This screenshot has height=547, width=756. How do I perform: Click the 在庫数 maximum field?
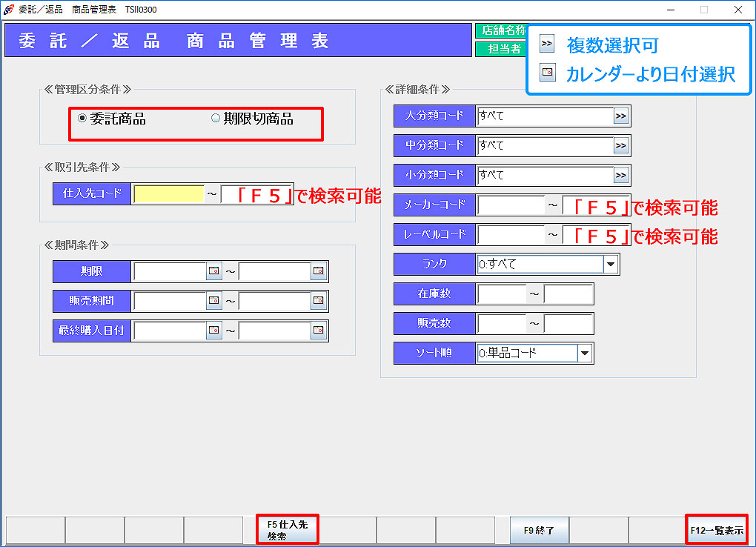[568, 294]
